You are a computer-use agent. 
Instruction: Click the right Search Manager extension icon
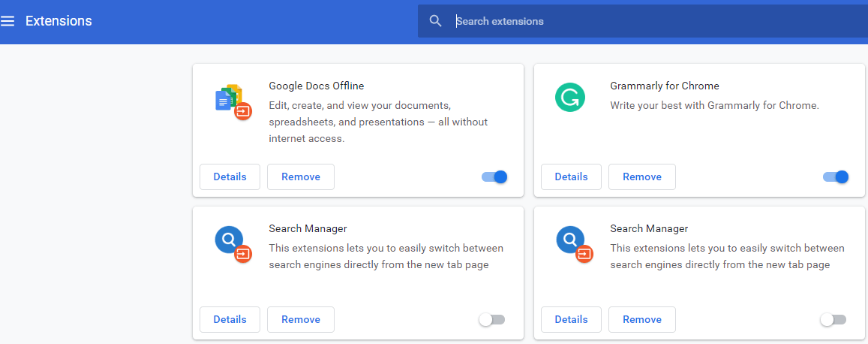pos(572,243)
